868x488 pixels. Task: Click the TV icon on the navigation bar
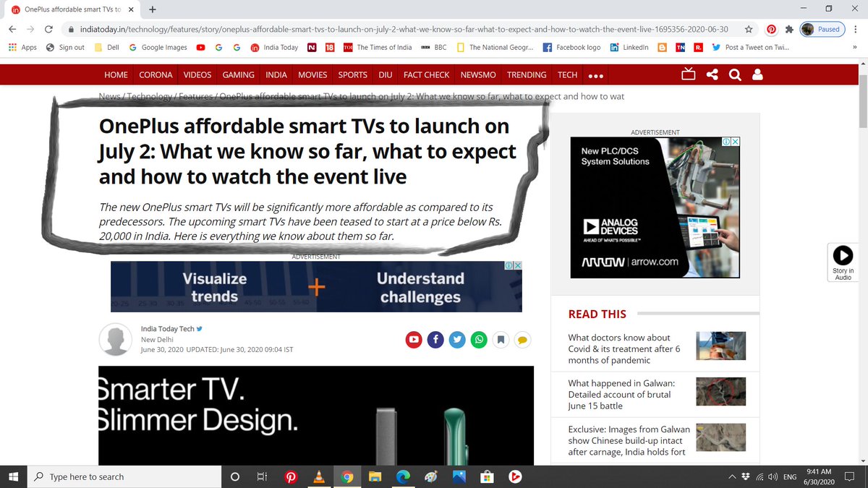pos(688,74)
